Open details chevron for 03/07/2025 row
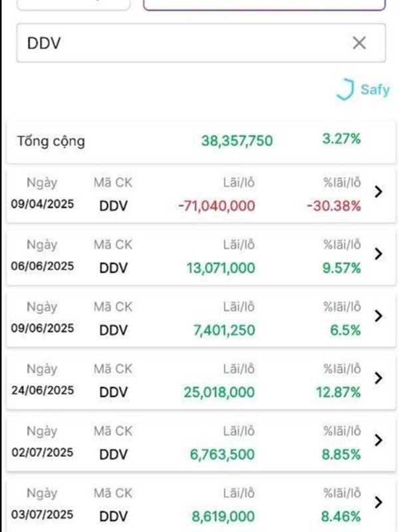399x532 pixels. coord(378,502)
